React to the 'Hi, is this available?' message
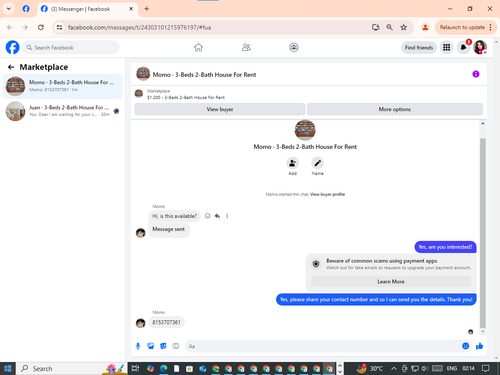This screenshot has height=375, width=500. pyautogui.click(x=207, y=216)
